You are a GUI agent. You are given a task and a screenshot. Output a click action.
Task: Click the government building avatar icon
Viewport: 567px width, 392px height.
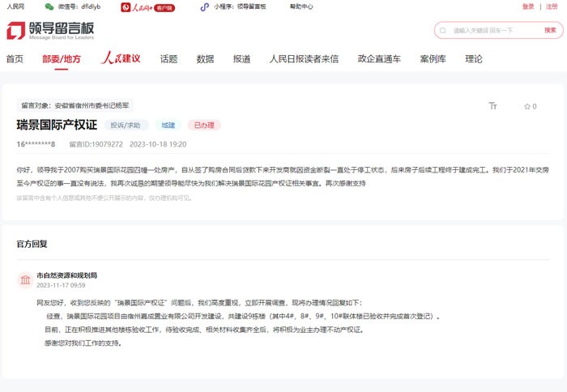25,280
